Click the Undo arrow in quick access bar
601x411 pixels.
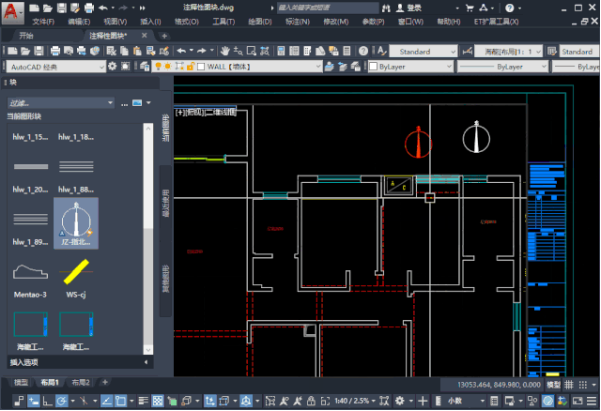click(103, 7)
